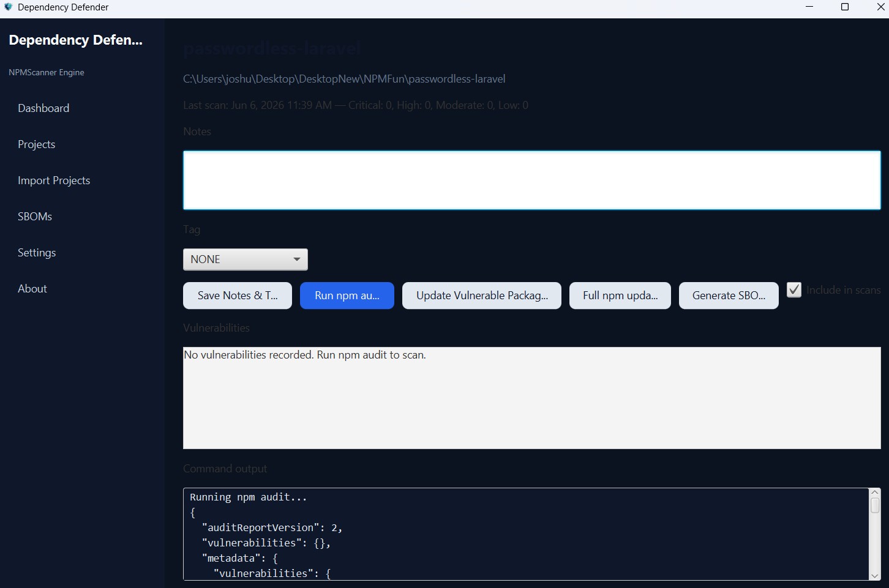Click command output scrollbar down arrow

875,575
